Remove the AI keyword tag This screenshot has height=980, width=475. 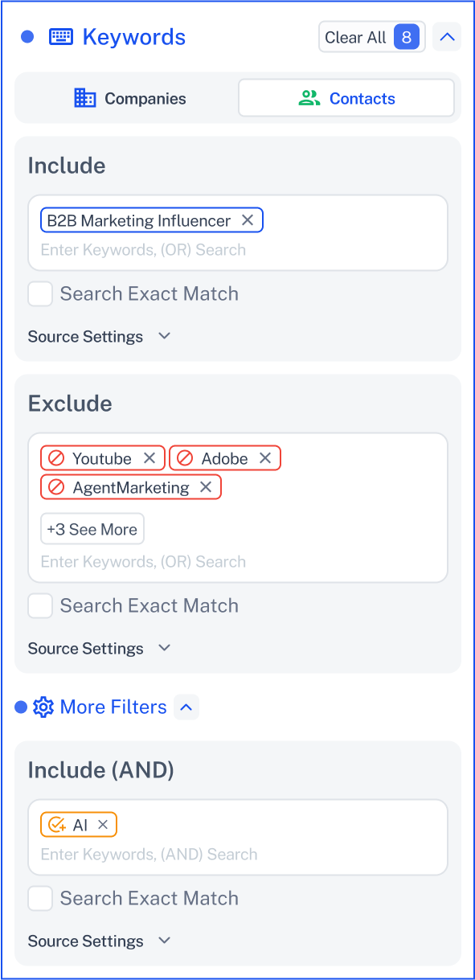[103, 825]
